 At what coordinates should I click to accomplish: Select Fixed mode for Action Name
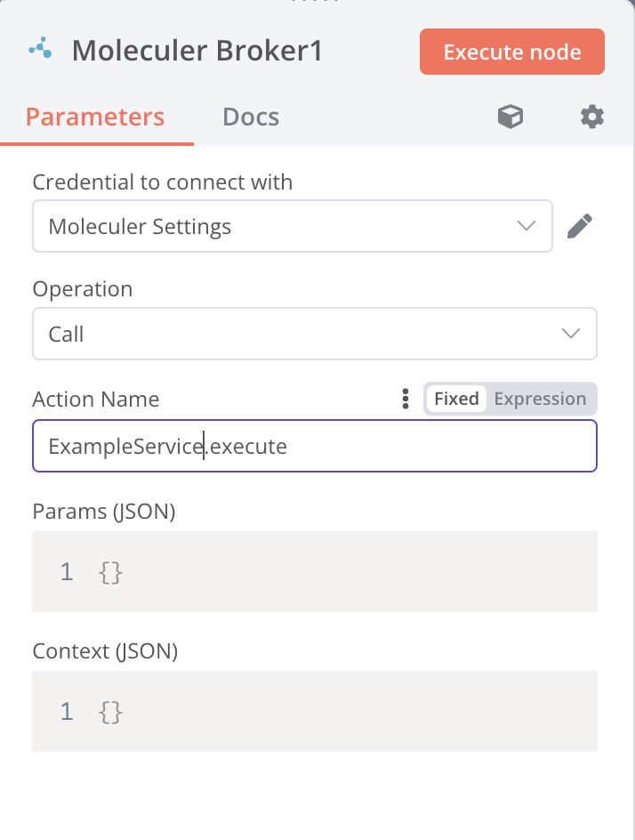tap(457, 399)
